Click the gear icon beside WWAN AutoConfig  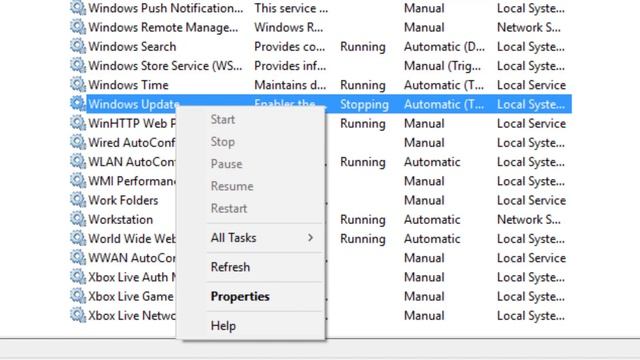(78, 257)
